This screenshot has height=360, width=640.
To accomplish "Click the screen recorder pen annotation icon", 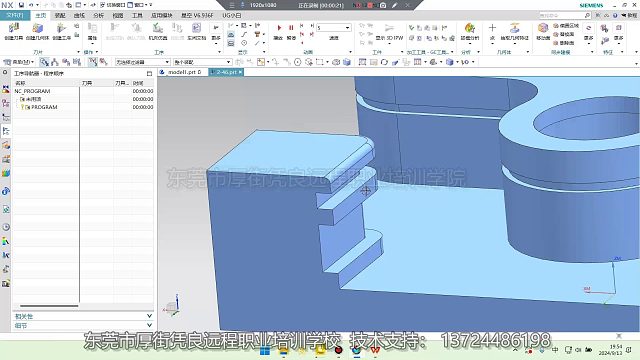I will tap(394, 5).
